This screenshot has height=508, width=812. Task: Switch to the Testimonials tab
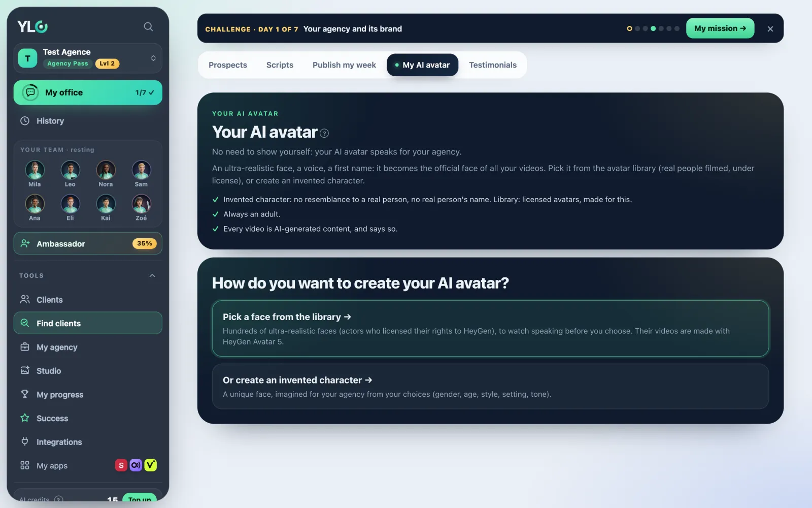coord(493,65)
